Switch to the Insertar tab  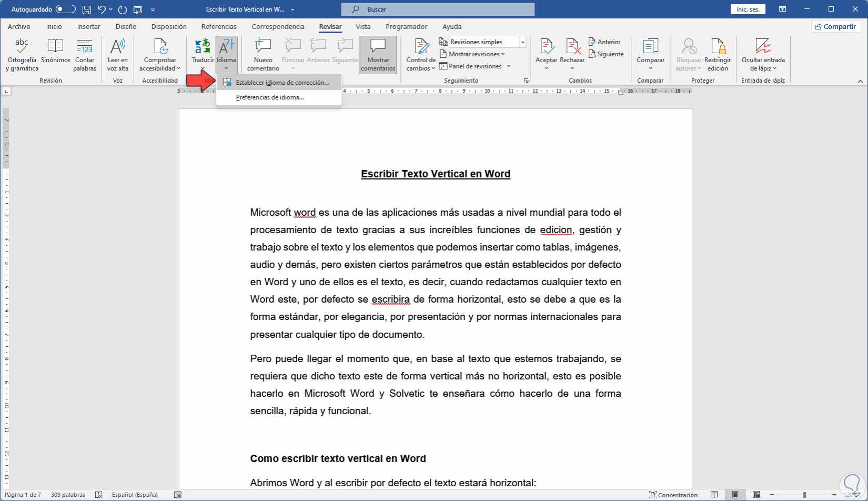tap(89, 26)
